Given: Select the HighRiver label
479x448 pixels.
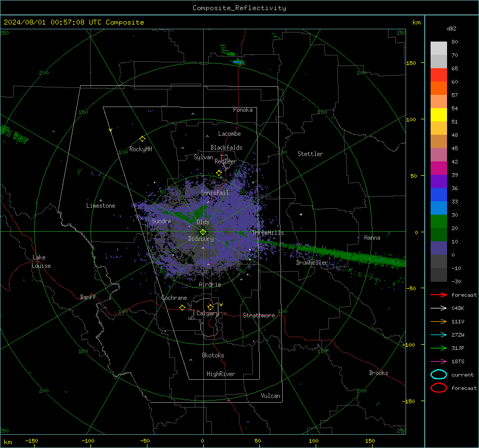Looking at the screenshot, I should 221,374.
